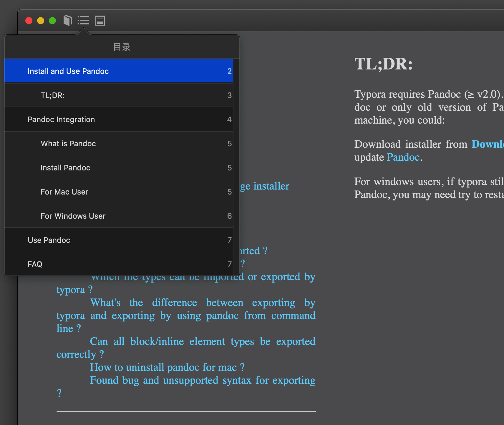
Task: Open file types imported or exported link
Action: [186, 283]
